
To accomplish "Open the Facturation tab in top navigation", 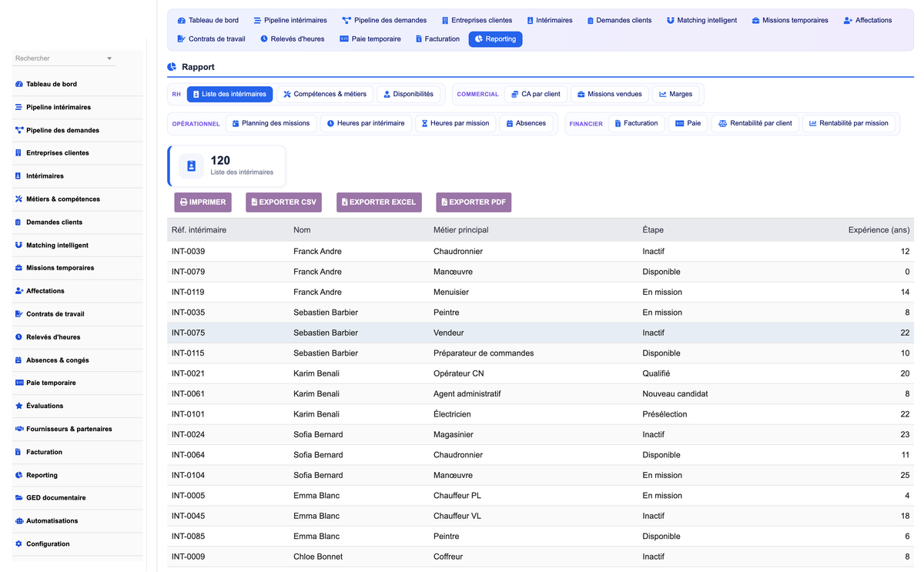I will (437, 38).
